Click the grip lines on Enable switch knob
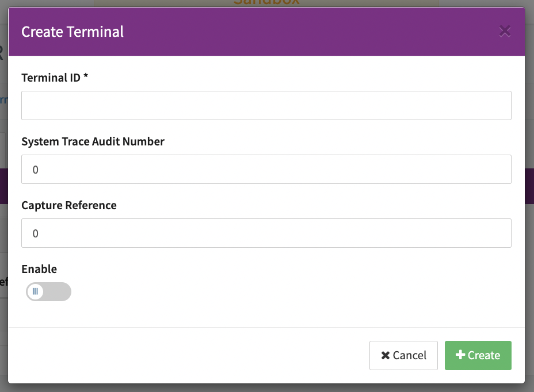The image size is (534, 392). pyautogui.click(x=35, y=291)
